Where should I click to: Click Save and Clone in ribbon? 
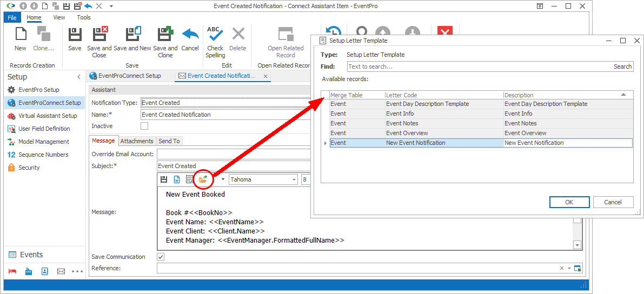[x=165, y=42]
